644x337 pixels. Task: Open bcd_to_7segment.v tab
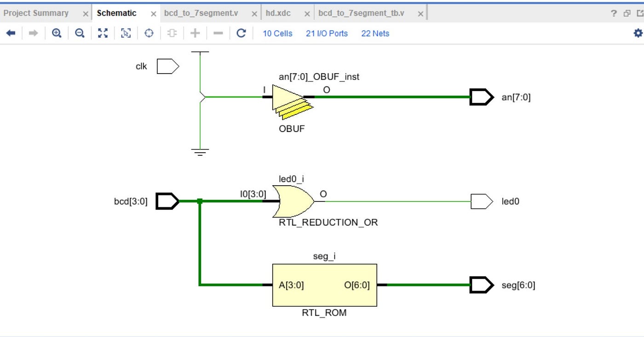point(201,13)
